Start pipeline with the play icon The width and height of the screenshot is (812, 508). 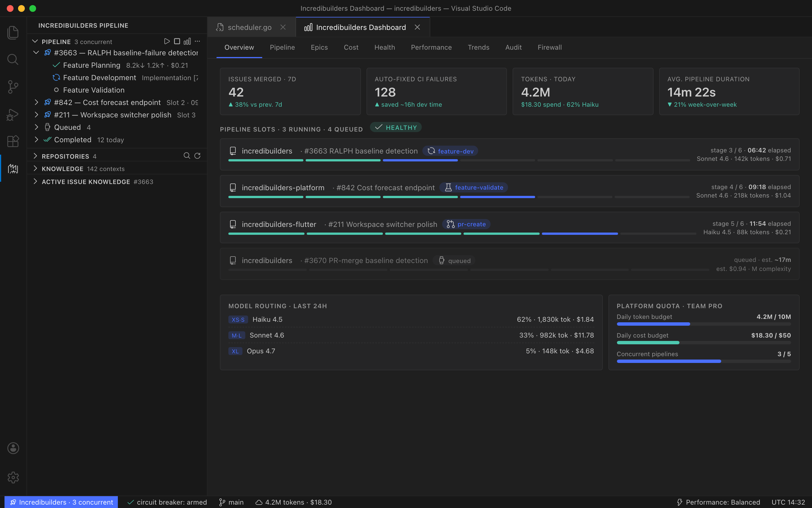167,41
